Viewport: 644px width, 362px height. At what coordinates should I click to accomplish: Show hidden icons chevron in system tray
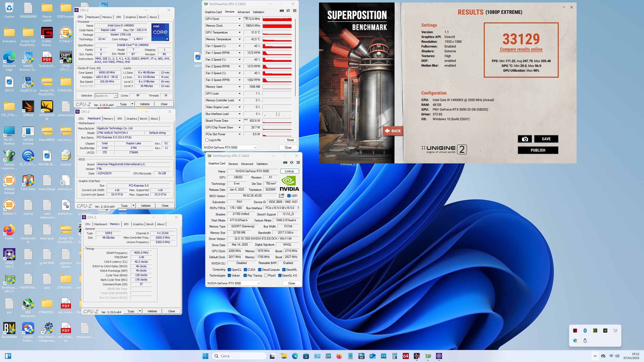(x=595, y=356)
